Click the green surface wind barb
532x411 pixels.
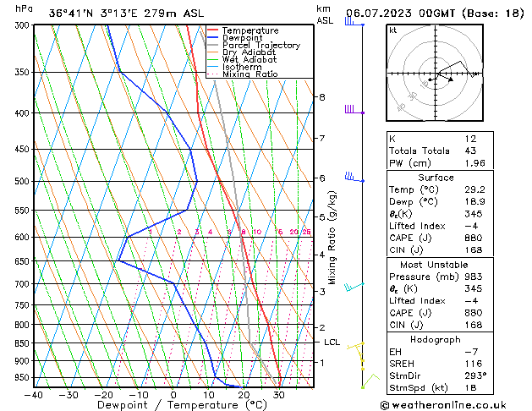click(x=370, y=381)
